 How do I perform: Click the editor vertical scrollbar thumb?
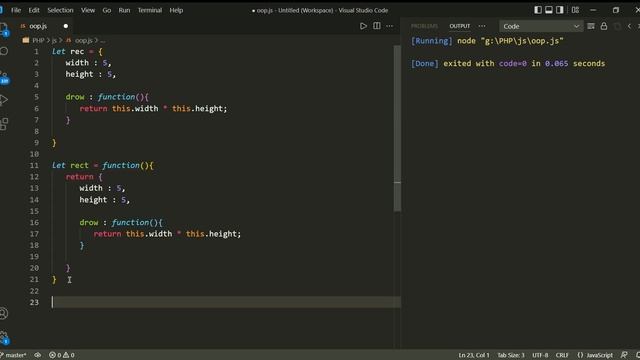tap(397, 128)
